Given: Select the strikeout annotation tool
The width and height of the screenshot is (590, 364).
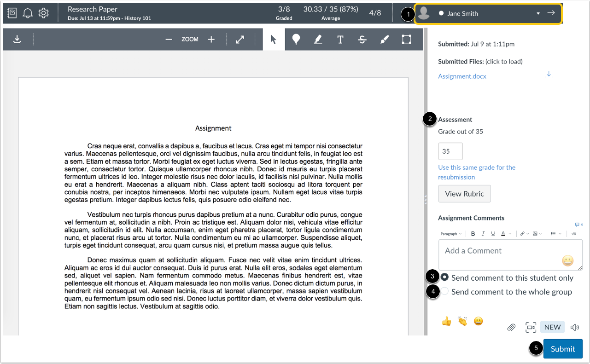Looking at the screenshot, I should [x=362, y=39].
